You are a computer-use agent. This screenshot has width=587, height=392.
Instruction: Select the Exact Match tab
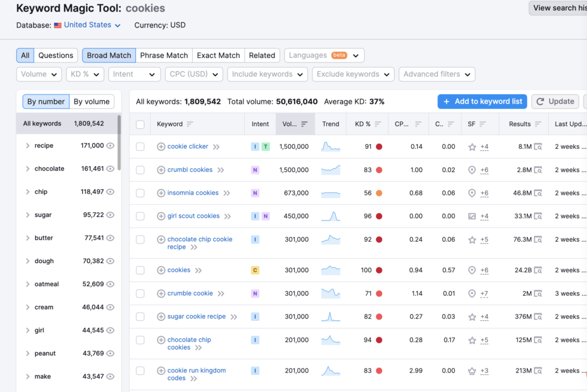click(218, 56)
